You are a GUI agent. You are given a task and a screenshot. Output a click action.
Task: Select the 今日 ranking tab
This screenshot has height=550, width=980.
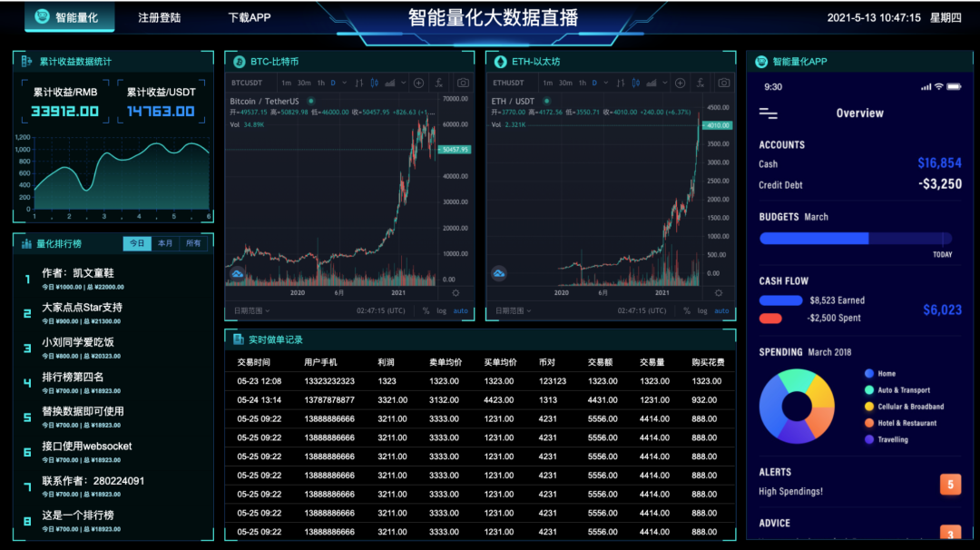(x=137, y=243)
